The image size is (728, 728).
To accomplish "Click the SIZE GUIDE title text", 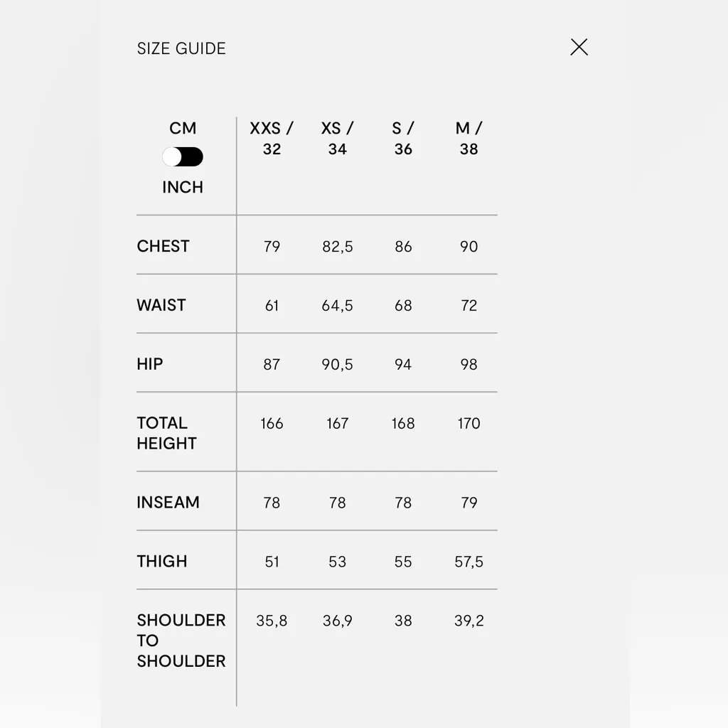I will click(x=181, y=48).
